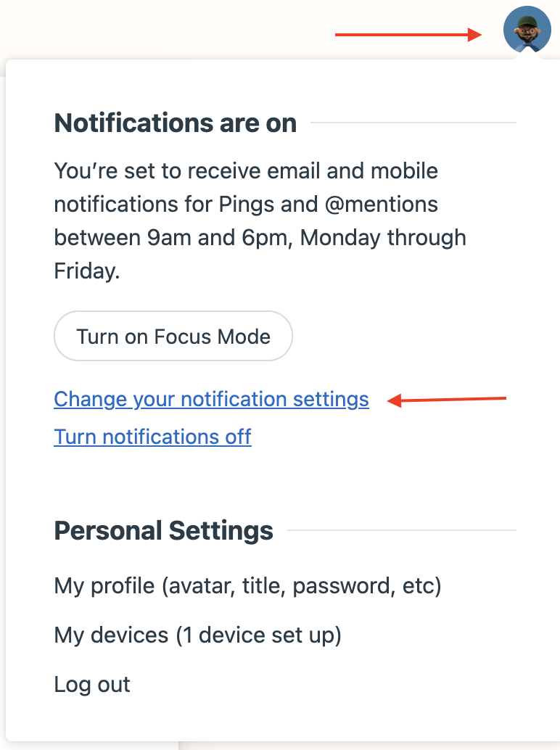The width and height of the screenshot is (560, 750).
Task: Open Change your notification settings link
Action: [x=211, y=399]
